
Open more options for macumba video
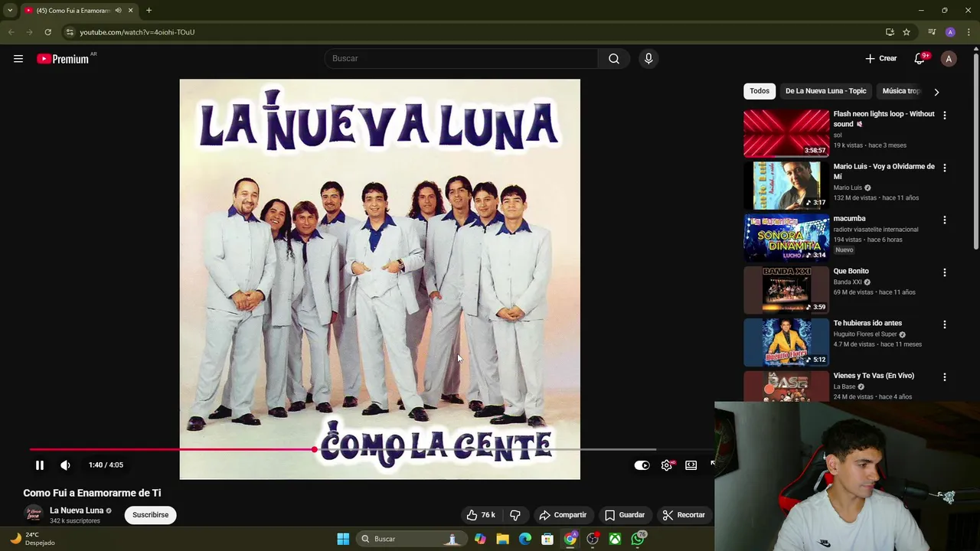[x=944, y=220]
